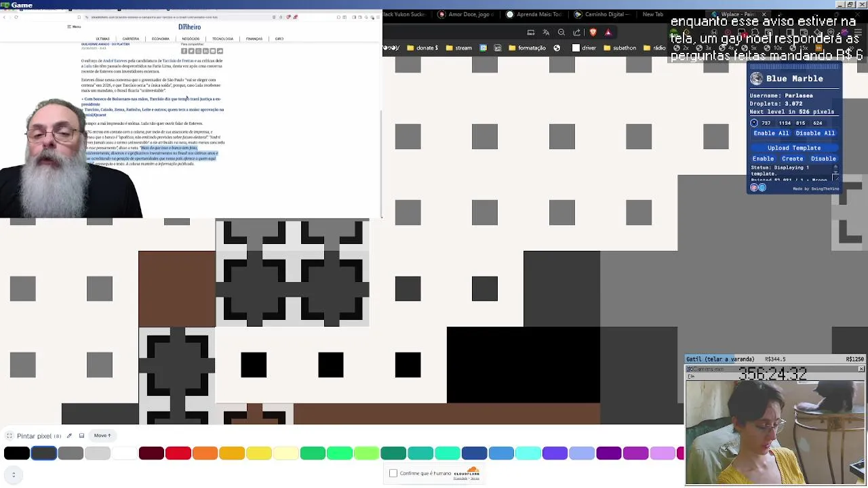The height and width of the screenshot is (488, 868).
Task: Pick the red color swatch
Action: pyautogui.click(x=178, y=453)
